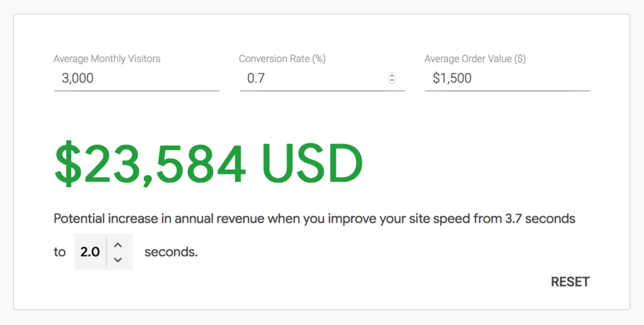Screen dimensions: 644x325
Task: Click the Average Order Value ($) label
Action: pos(475,58)
